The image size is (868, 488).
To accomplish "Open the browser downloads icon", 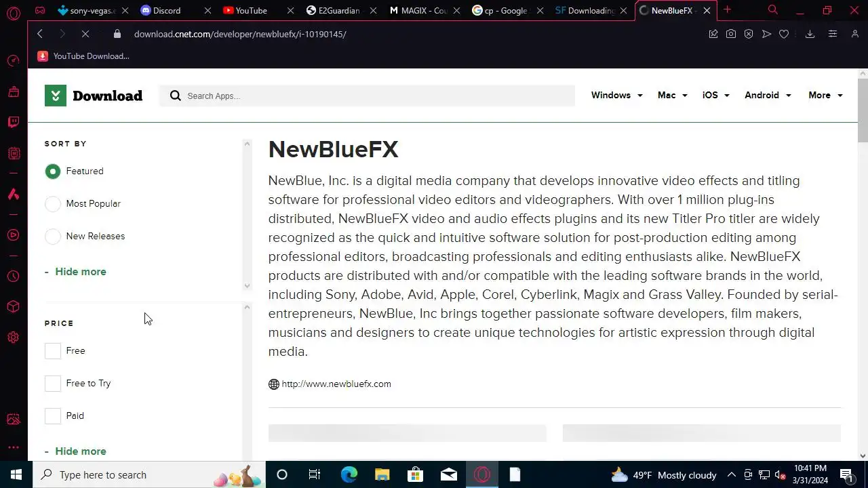I will point(810,34).
